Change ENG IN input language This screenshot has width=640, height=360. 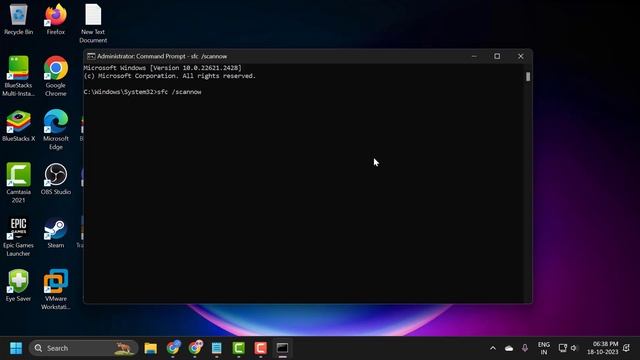[544, 348]
